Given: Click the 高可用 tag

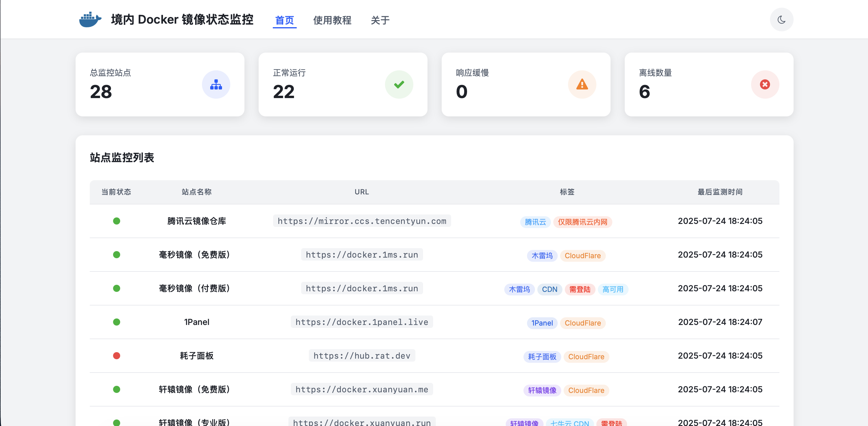Looking at the screenshot, I should 613,290.
